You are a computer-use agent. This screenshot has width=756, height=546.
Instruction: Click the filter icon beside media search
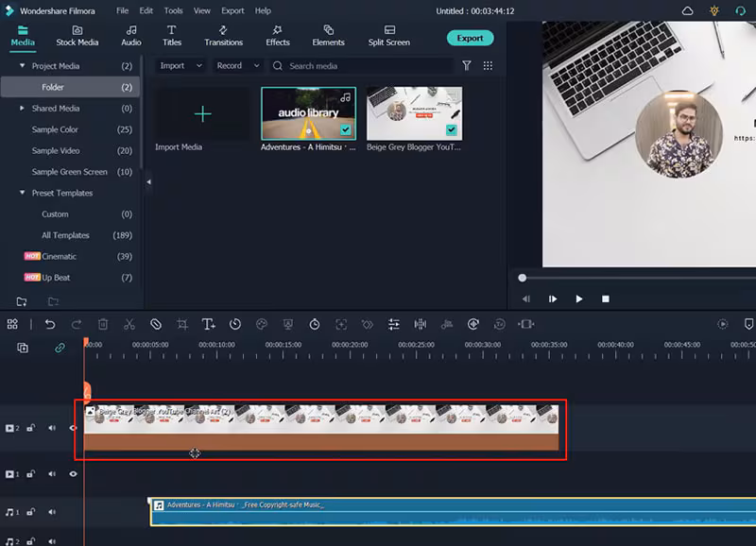pyautogui.click(x=466, y=66)
